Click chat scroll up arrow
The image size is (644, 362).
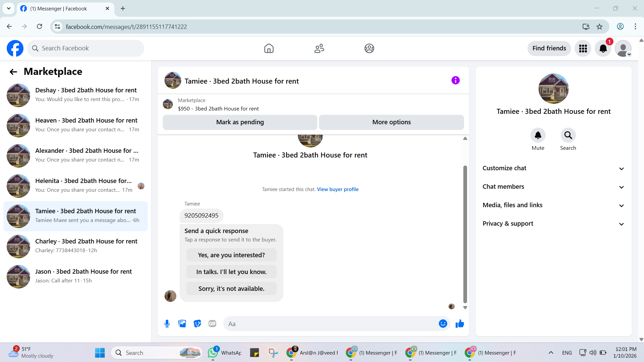pos(465,138)
